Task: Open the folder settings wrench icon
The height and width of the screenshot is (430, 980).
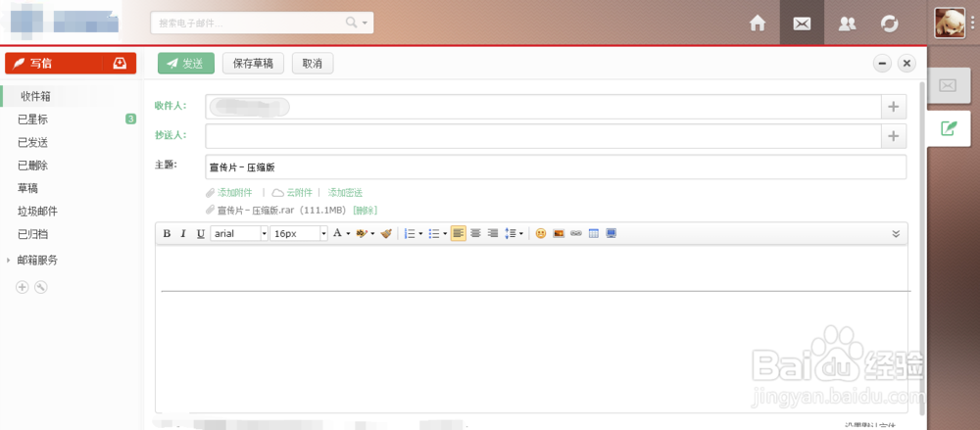Action: pos(41,287)
